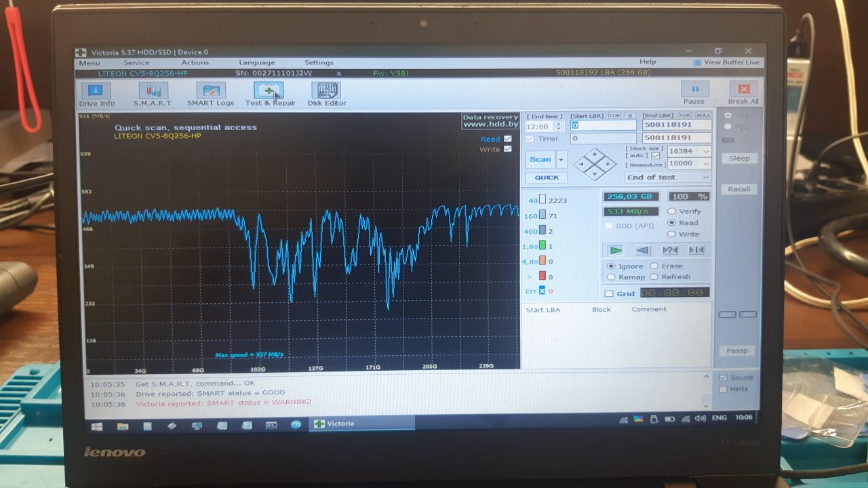Click the green play scan arrow

tap(616, 250)
